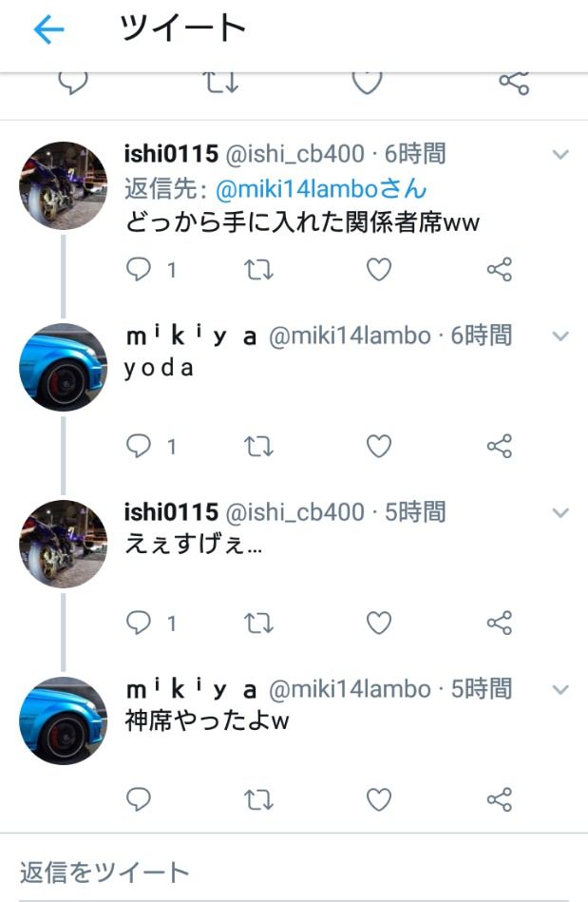Screen dimensions: 588x902
Task: Open options chevron on 神席やったよw tweet
Action: (x=560, y=689)
